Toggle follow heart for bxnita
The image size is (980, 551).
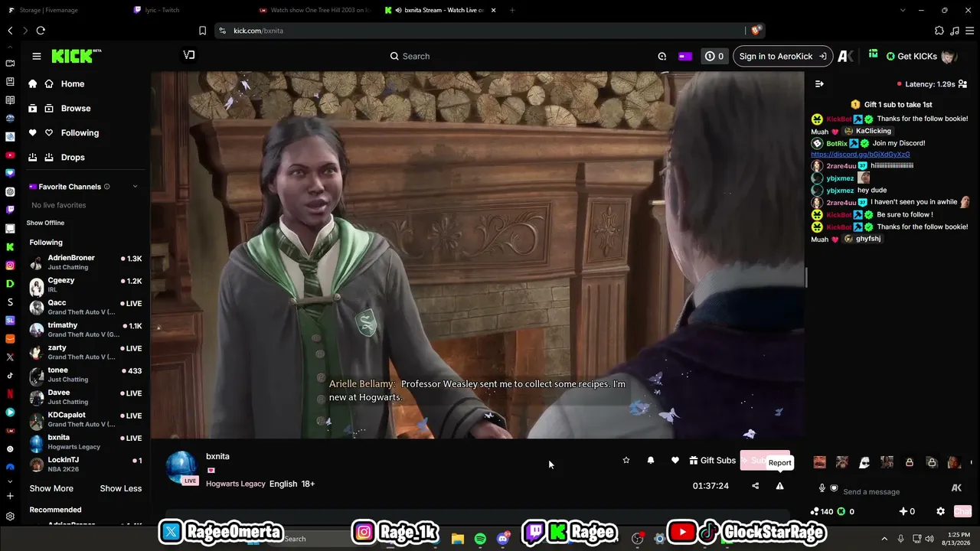coord(675,460)
